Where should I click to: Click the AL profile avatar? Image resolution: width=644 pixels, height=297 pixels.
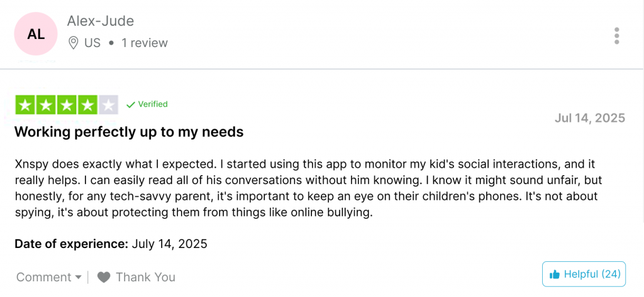36,35
